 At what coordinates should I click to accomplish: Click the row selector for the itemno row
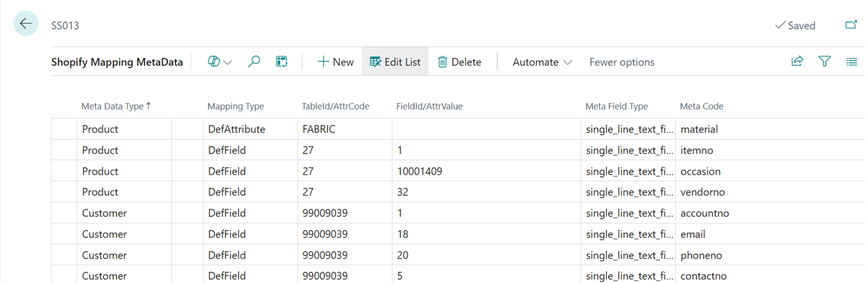(x=64, y=150)
